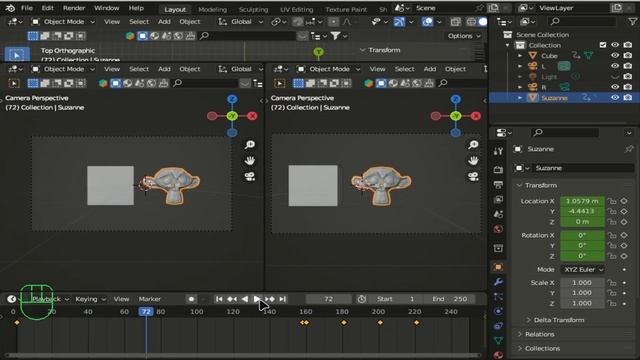Screen dimensions: 640x360
Task: Expand the Cube item in outliner
Action: (520, 56)
